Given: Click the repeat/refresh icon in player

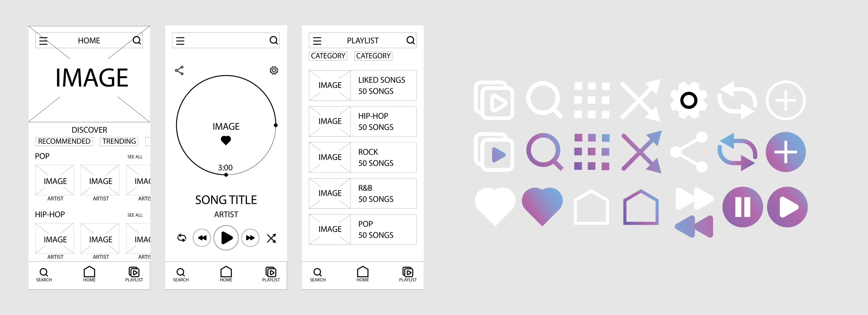Looking at the screenshot, I should tap(181, 238).
